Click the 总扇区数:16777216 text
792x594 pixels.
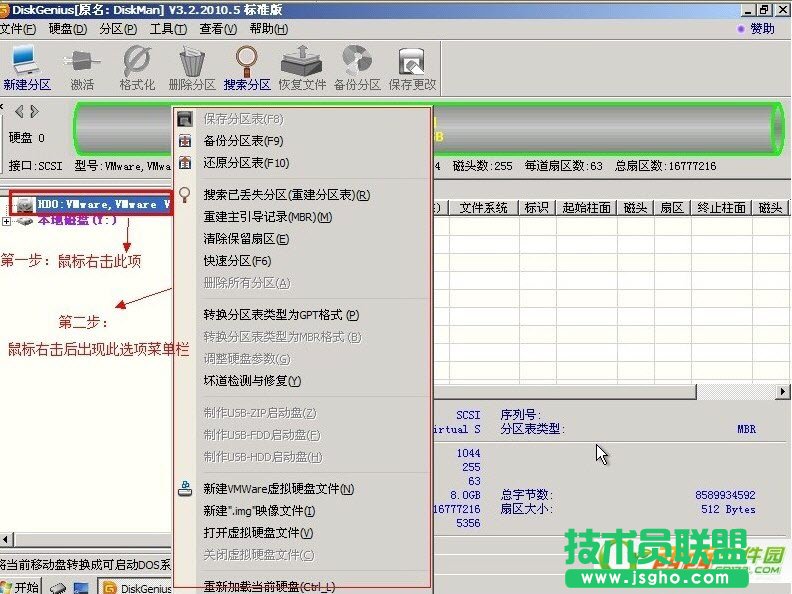click(665, 166)
